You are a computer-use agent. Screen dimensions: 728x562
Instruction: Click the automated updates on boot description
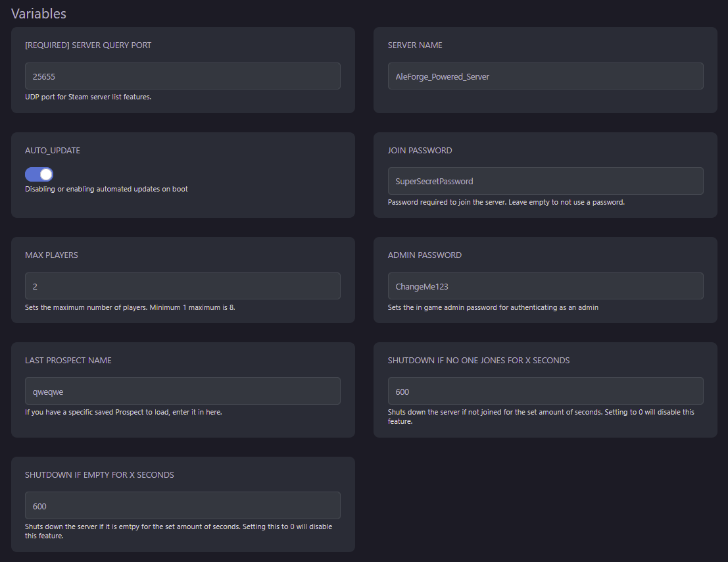click(x=107, y=190)
